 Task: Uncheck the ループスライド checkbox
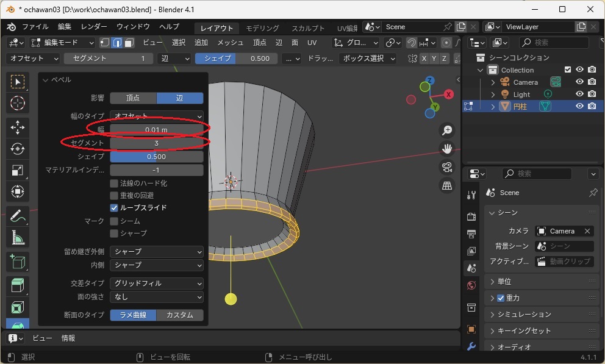coord(114,208)
